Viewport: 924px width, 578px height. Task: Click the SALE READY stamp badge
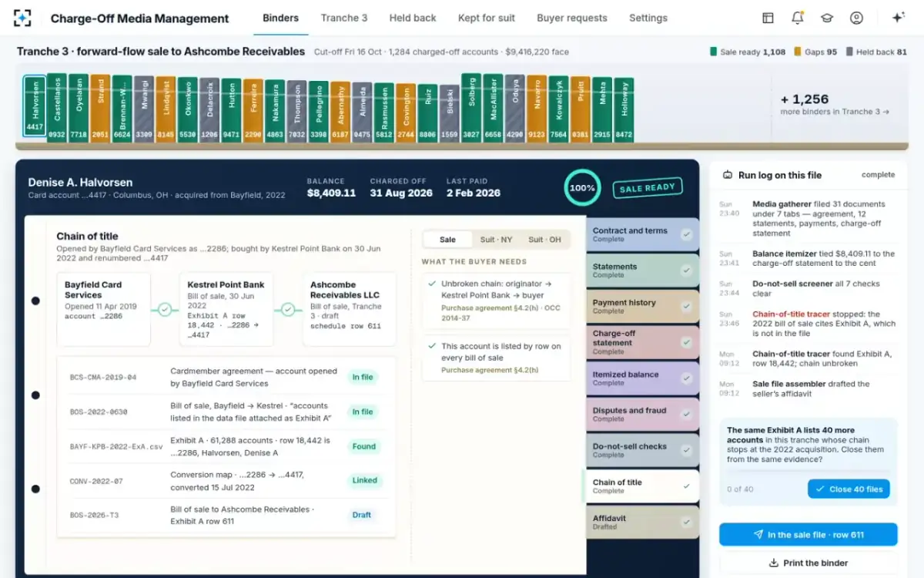pyautogui.click(x=648, y=187)
